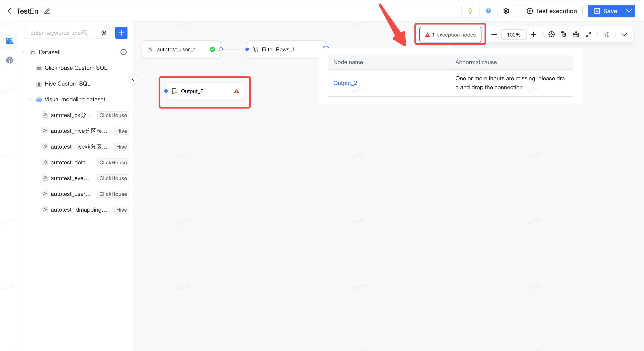Click the locate target icon beside search
The width and height of the screenshot is (644, 351).
point(104,33)
